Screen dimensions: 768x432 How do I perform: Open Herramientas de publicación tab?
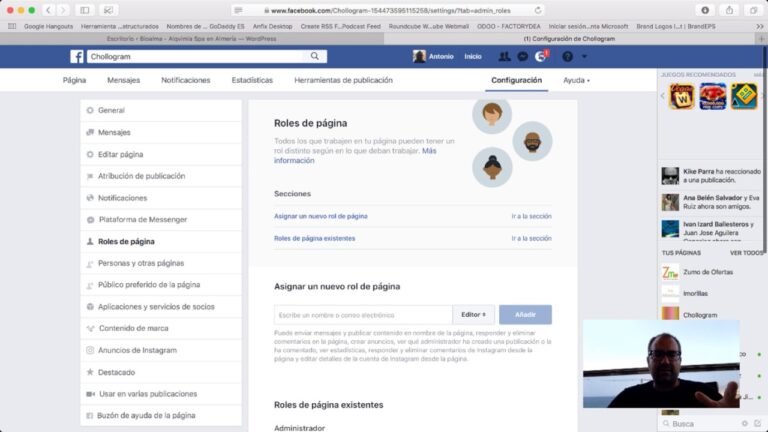(x=343, y=80)
